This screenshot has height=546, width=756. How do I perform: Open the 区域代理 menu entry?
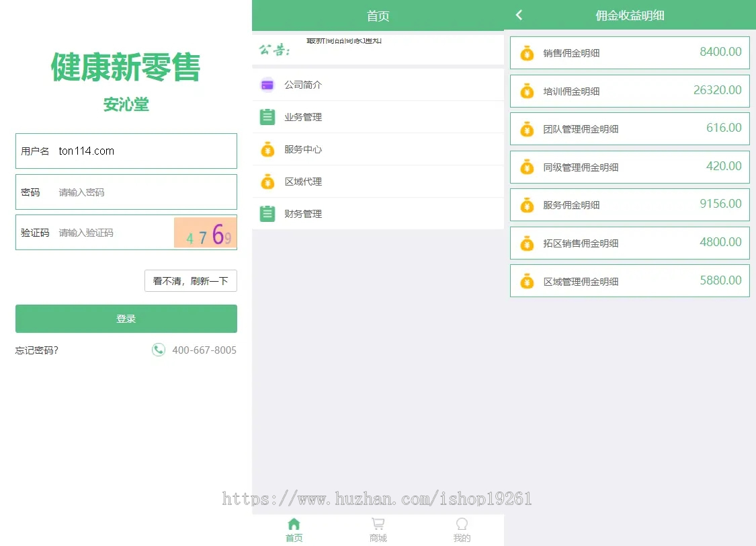point(378,182)
